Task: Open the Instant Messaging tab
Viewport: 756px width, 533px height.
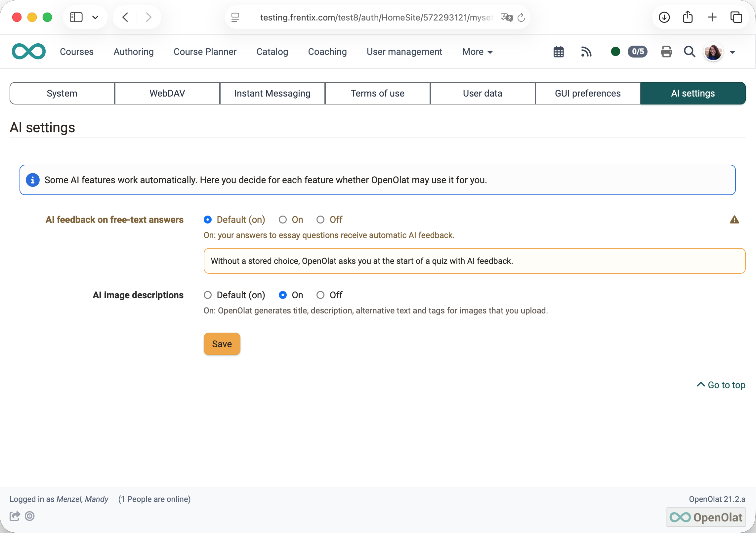Action: 273,93
